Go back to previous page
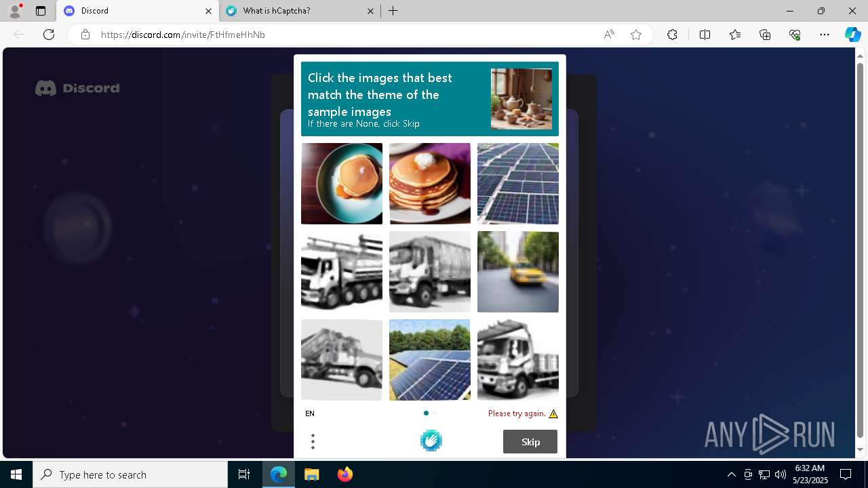This screenshot has height=488, width=868. click(19, 35)
